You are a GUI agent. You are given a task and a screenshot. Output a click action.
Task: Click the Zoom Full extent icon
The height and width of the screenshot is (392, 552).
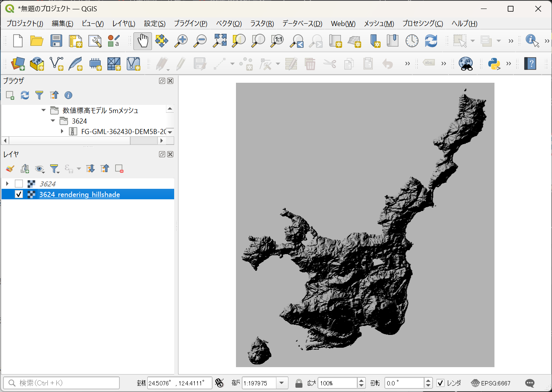[220, 41]
